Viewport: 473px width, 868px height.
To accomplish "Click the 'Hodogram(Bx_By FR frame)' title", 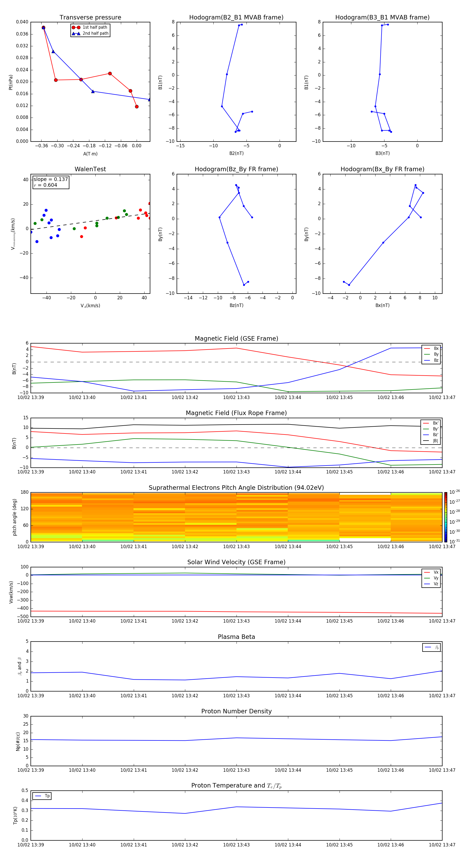I will pos(382,169).
